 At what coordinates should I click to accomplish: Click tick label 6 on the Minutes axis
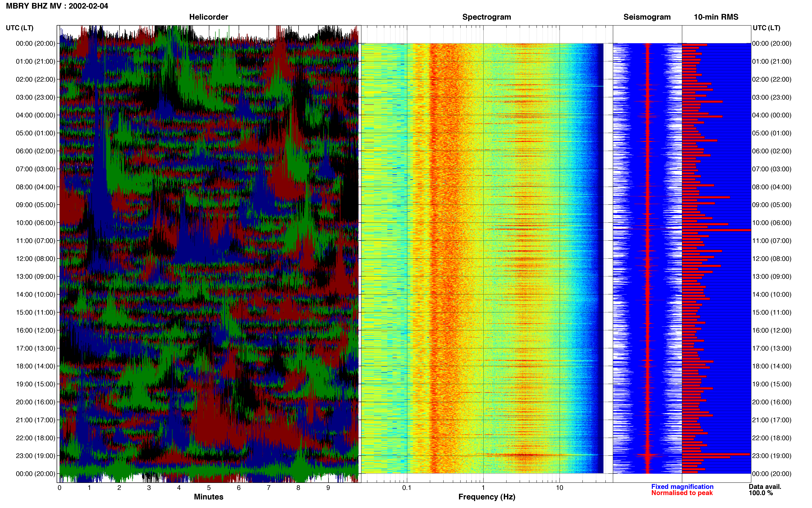pyautogui.click(x=239, y=488)
